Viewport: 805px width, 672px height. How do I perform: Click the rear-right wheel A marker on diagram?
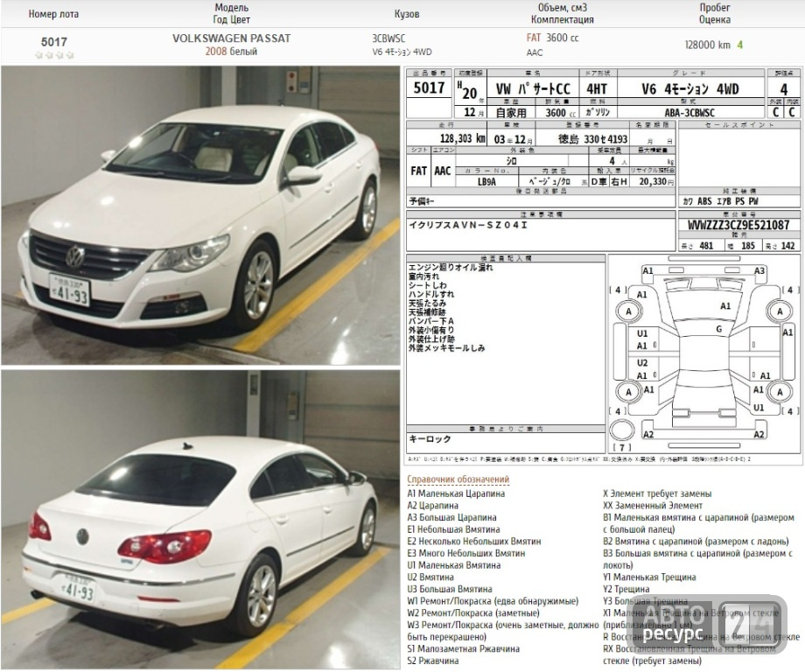[780, 392]
